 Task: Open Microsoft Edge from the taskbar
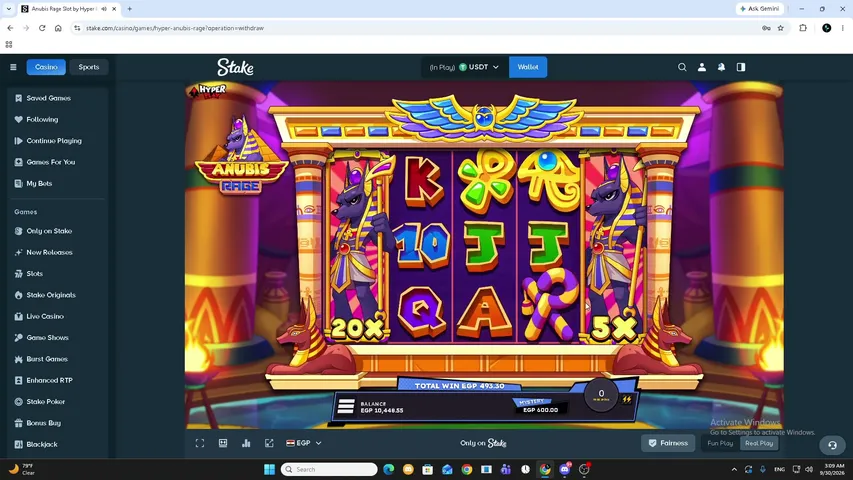pos(388,469)
